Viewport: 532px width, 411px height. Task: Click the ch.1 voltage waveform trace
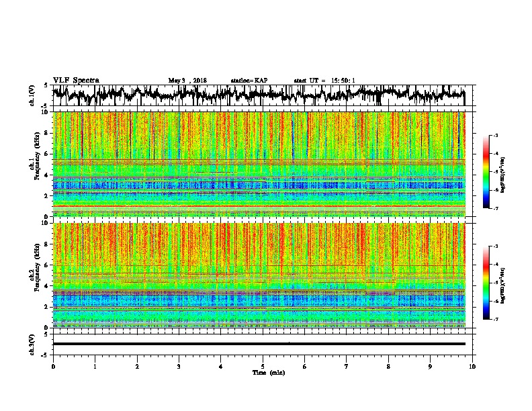[x=259, y=95]
